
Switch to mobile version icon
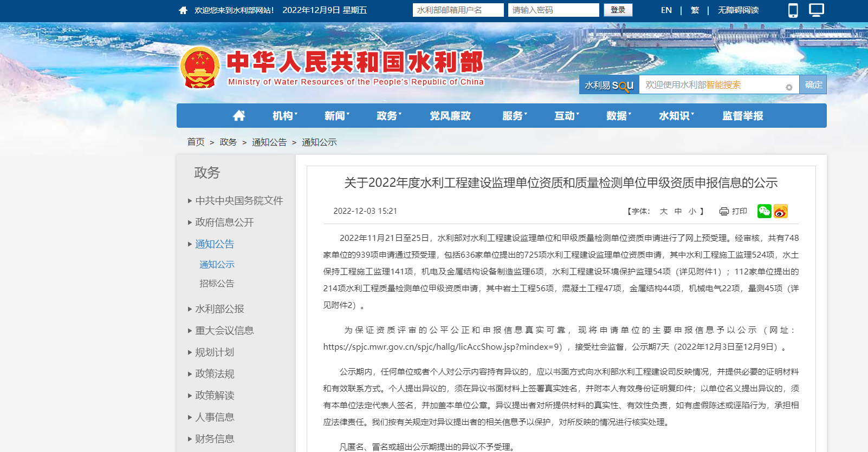[793, 10]
